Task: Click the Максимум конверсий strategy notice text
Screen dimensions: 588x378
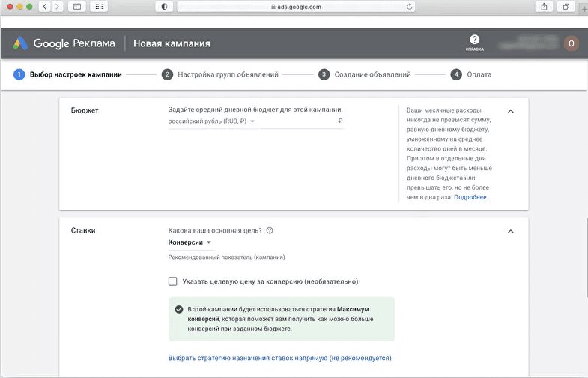Action: (x=280, y=319)
